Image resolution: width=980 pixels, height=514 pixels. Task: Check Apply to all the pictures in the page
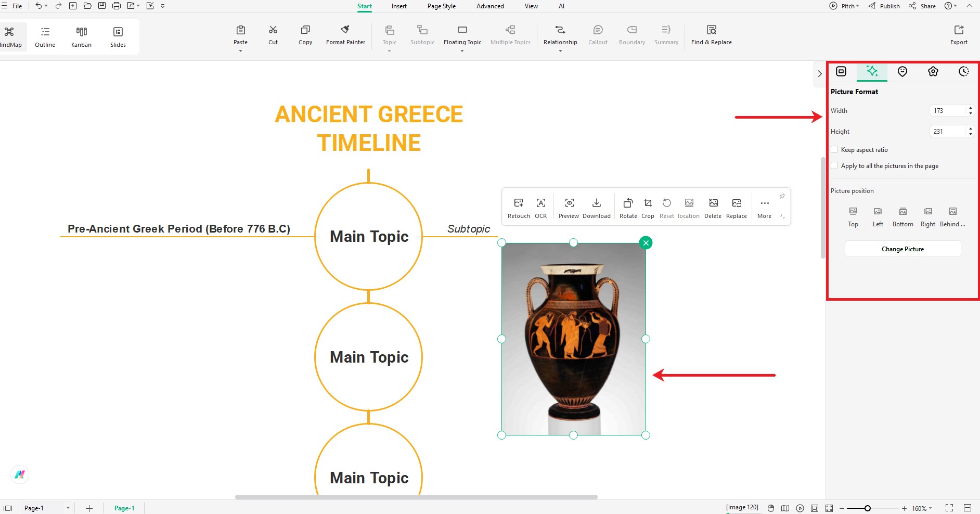tap(834, 165)
